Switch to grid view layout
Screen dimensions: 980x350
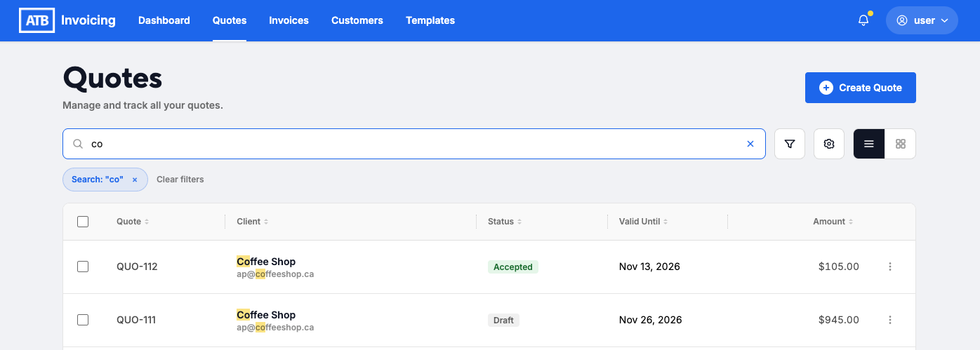pos(901,144)
